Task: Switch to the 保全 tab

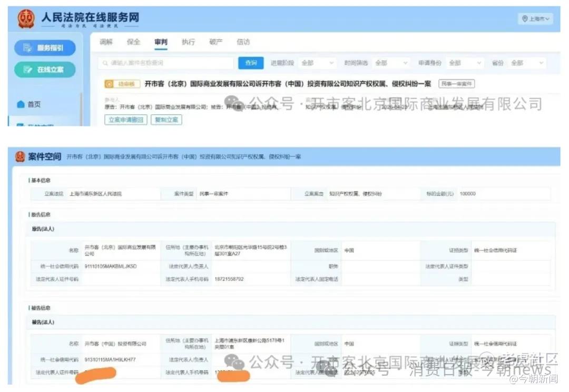Action: pos(133,42)
